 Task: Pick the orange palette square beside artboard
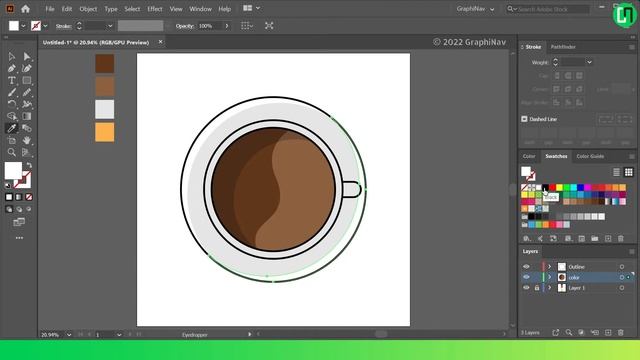(x=104, y=132)
